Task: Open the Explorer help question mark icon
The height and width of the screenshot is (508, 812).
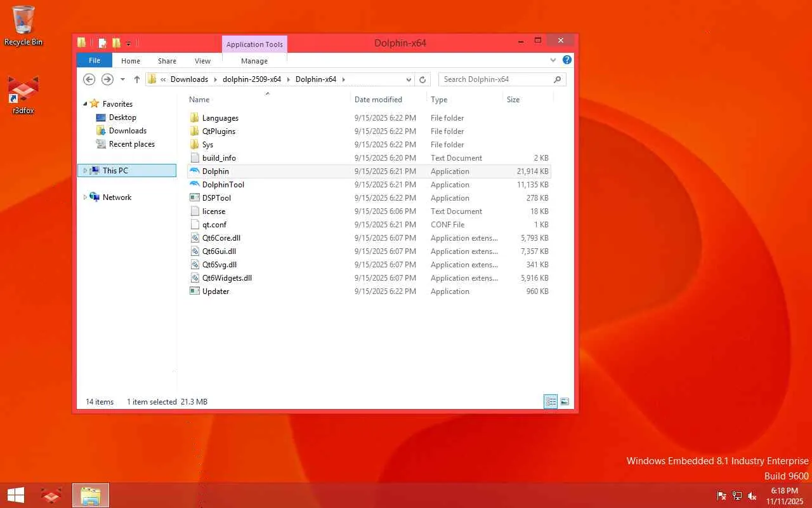Action: point(567,60)
